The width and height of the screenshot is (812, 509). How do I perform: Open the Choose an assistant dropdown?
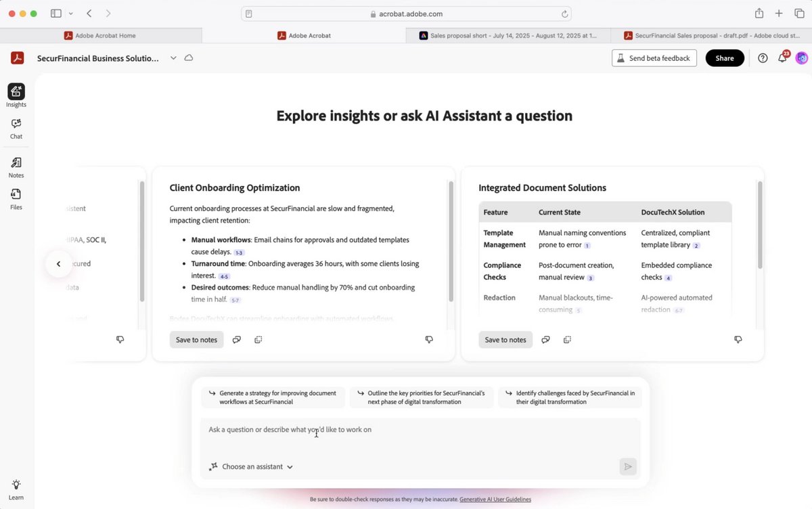[251, 466]
